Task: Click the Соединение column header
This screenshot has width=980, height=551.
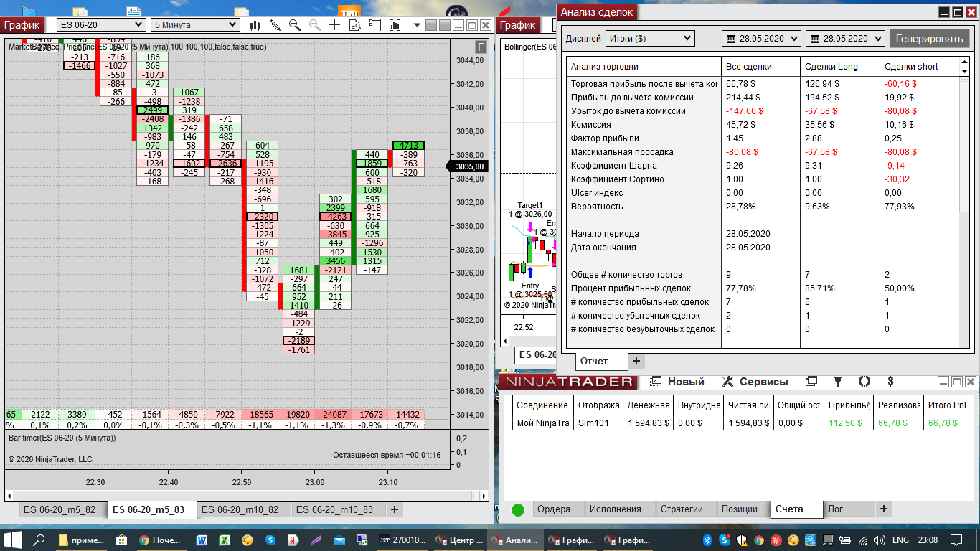Action: click(542, 405)
